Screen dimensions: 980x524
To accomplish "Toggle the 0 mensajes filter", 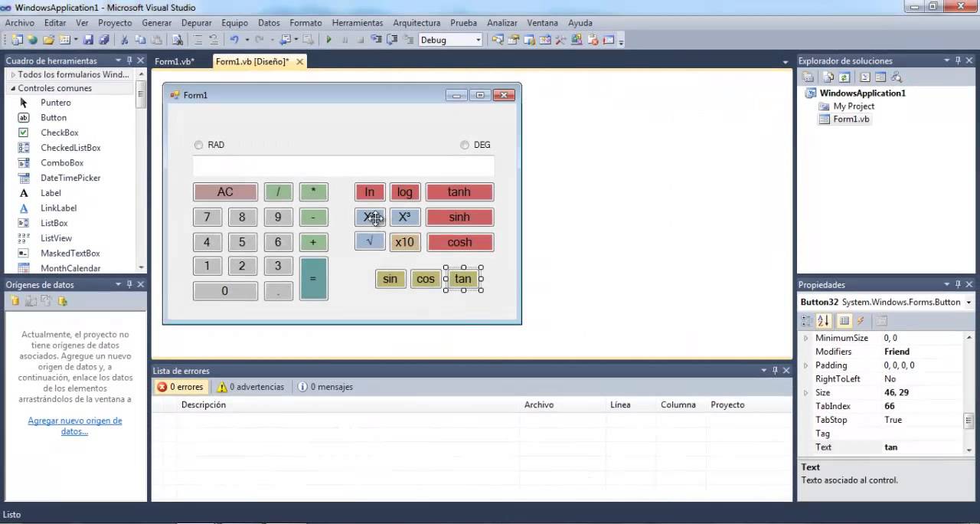I will coord(325,387).
